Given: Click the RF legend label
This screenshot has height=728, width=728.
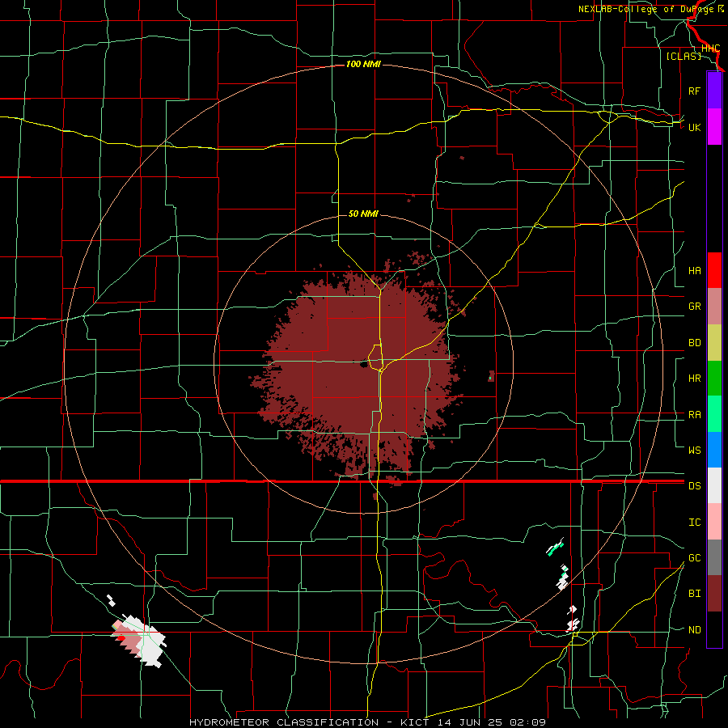Looking at the screenshot, I should pos(694,91).
